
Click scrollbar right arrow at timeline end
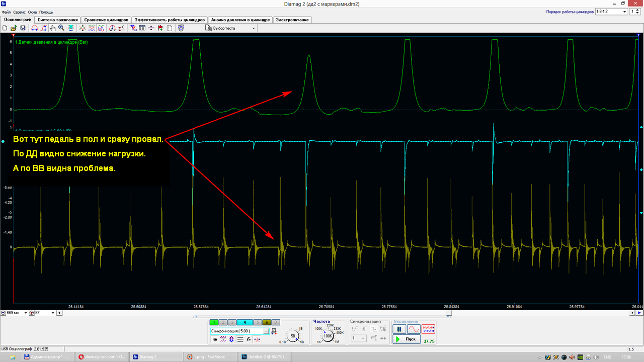point(632,313)
